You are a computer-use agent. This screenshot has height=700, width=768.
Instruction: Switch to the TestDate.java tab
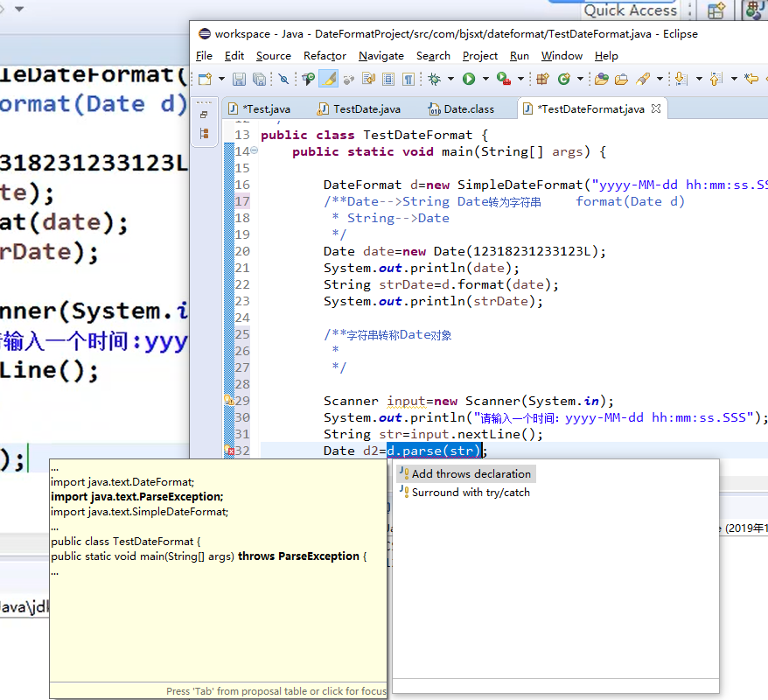[x=360, y=108]
